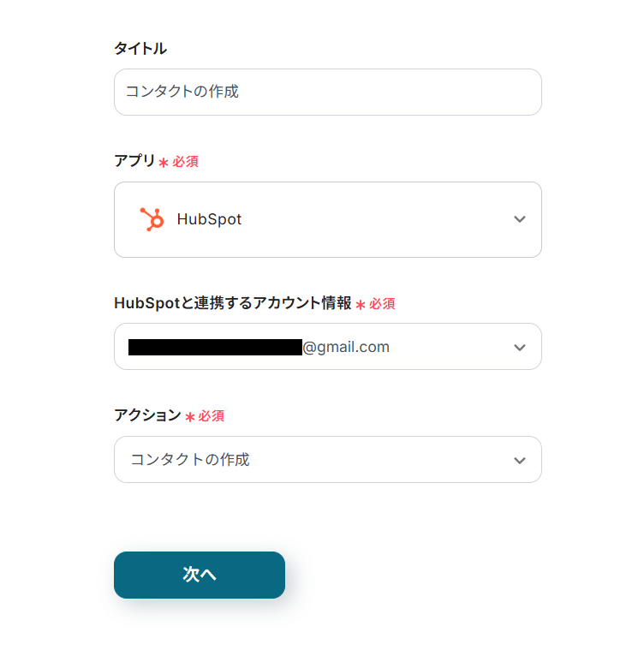
Task: Expand the account info dropdown chevron arrow
Action: point(519,347)
